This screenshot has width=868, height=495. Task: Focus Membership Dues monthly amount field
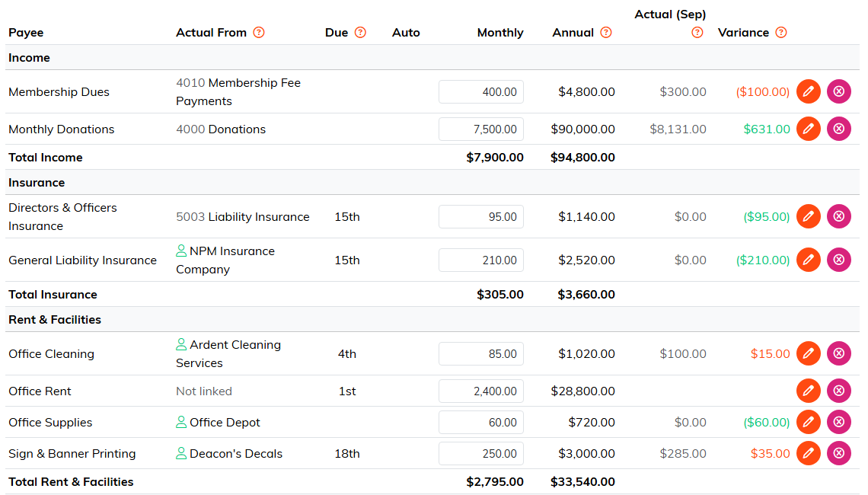point(481,92)
